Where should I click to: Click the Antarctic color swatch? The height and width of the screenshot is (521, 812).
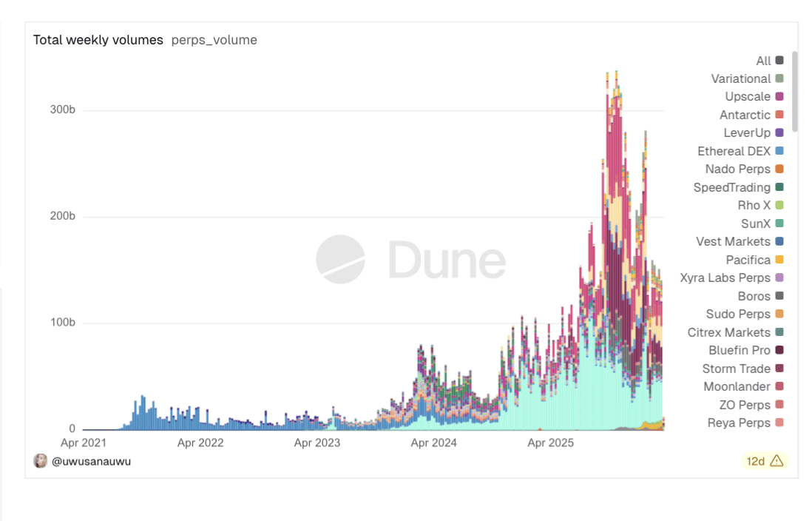[x=779, y=115]
